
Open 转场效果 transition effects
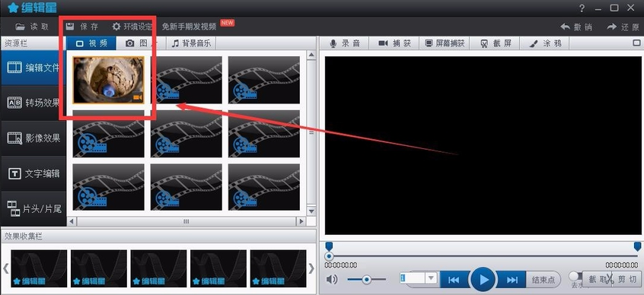pos(33,103)
